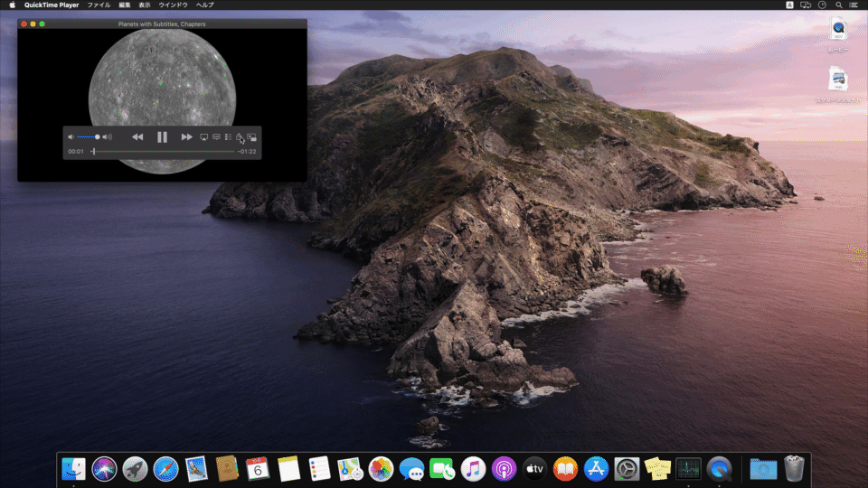The height and width of the screenshot is (488, 868).
Task: Enable picture-in-picture in QuickTime controls
Action: (252, 137)
